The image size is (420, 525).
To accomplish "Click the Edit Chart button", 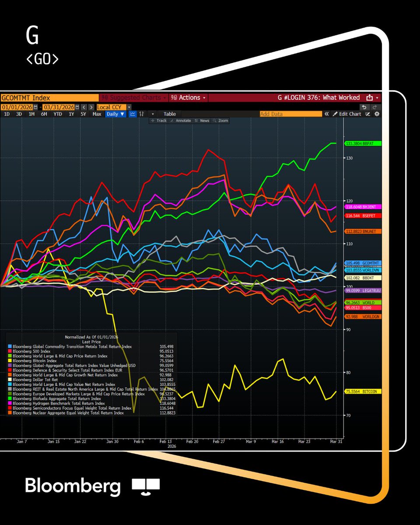I will 346,114.
